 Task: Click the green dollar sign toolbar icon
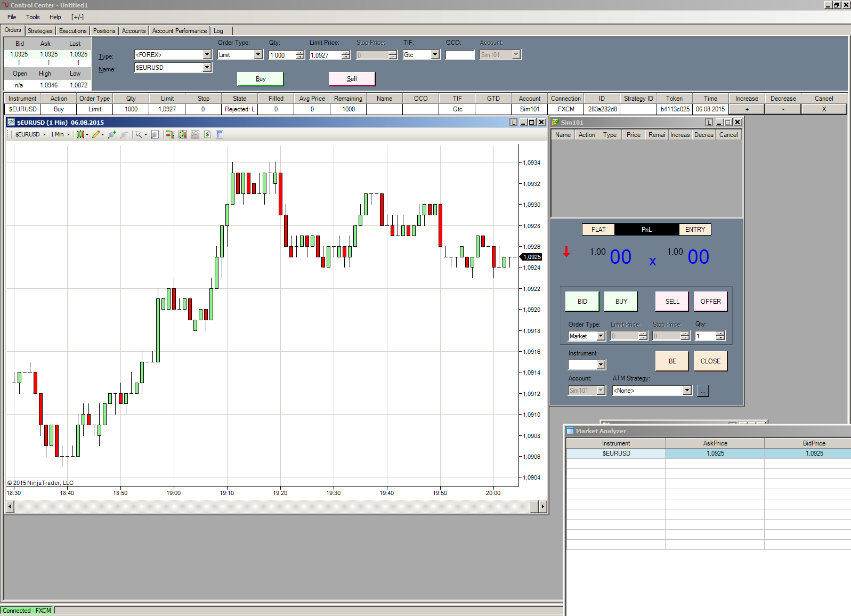[x=207, y=135]
